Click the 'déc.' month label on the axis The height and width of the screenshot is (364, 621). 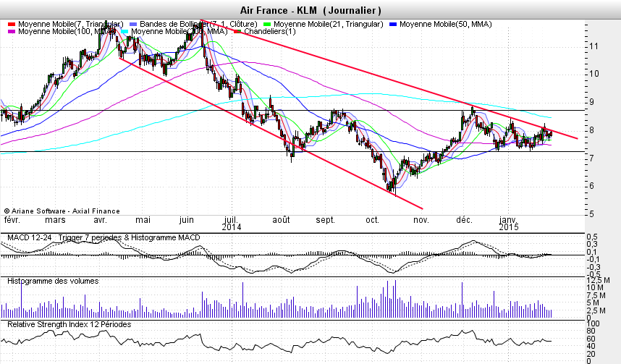pos(464,220)
